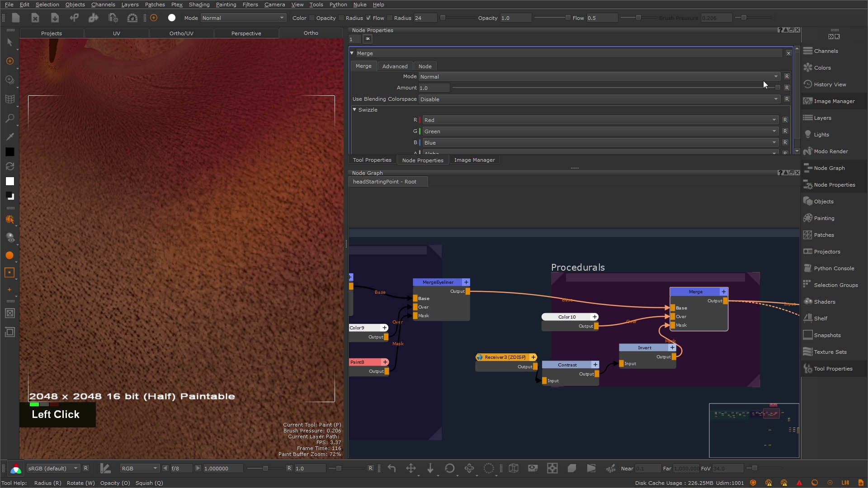The height and width of the screenshot is (488, 868).
Task: Click the rotate camera icon in bottom toolbar
Action: [x=449, y=469]
